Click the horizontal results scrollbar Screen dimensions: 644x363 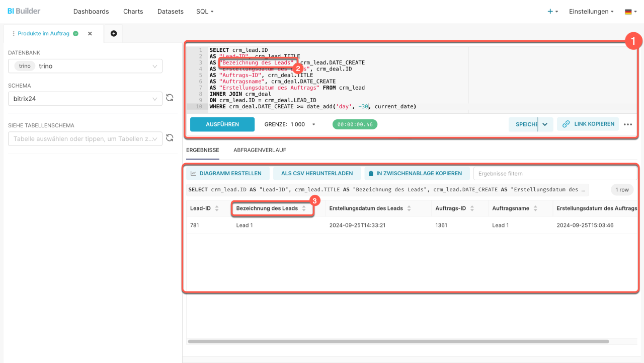click(397, 341)
